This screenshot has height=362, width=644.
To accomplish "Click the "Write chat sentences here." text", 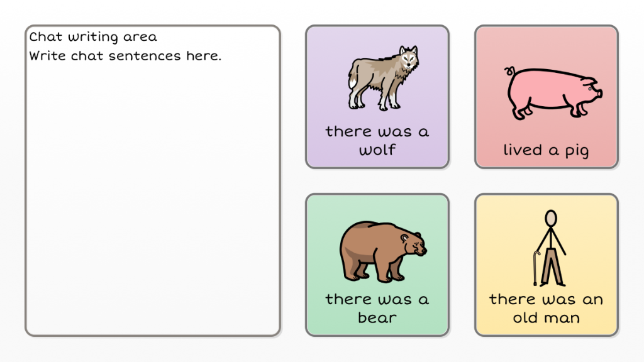I will (x=125, y=56).
